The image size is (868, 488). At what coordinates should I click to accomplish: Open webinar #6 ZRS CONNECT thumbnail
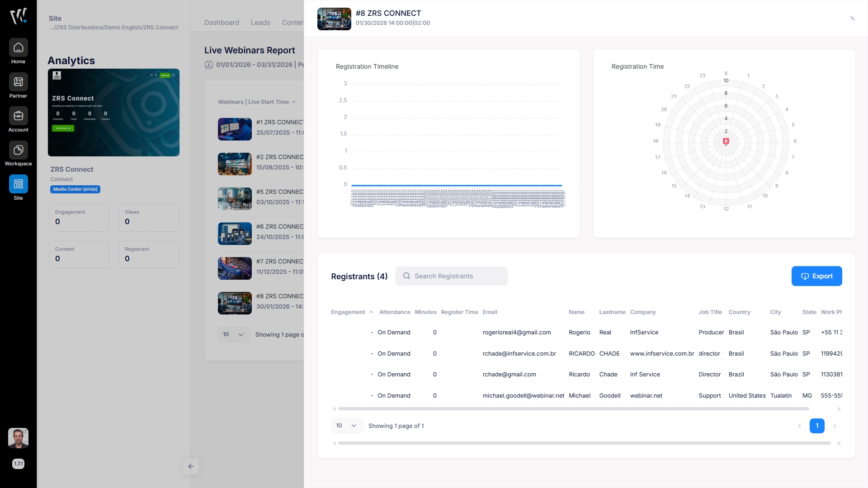click(x=235, y=234)
